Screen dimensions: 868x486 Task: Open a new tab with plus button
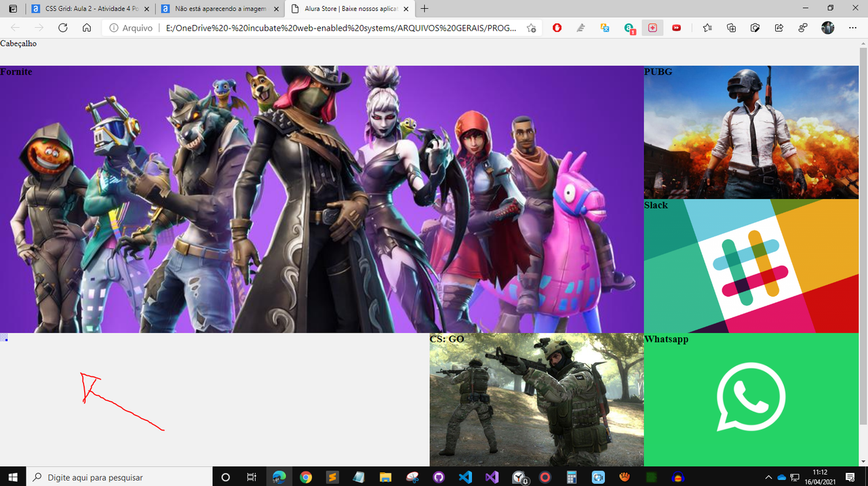tap(425, 9)
